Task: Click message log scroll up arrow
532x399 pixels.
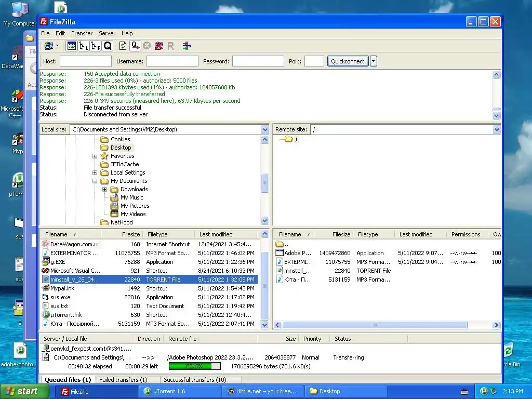Action: (496, 75)
